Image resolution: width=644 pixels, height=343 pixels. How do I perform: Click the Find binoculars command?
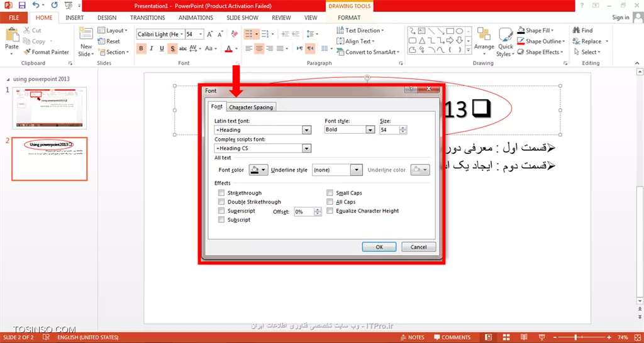583,30
